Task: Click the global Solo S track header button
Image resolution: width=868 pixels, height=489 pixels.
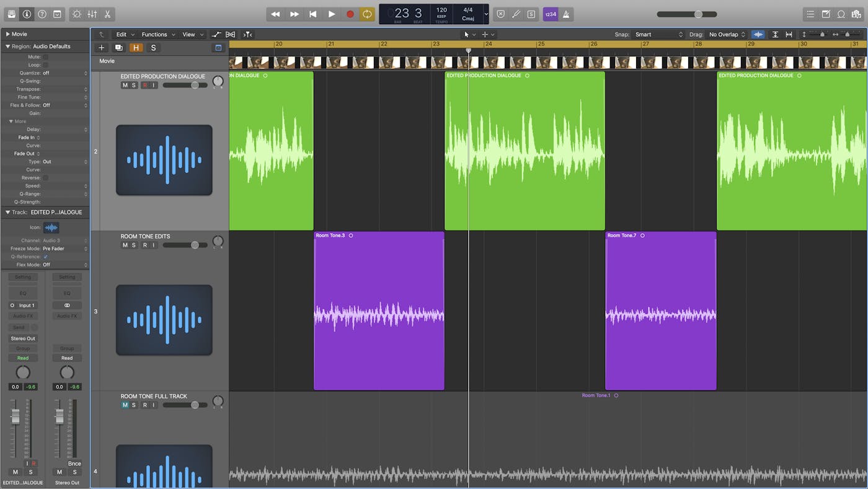Action: [x=153, y=48]
